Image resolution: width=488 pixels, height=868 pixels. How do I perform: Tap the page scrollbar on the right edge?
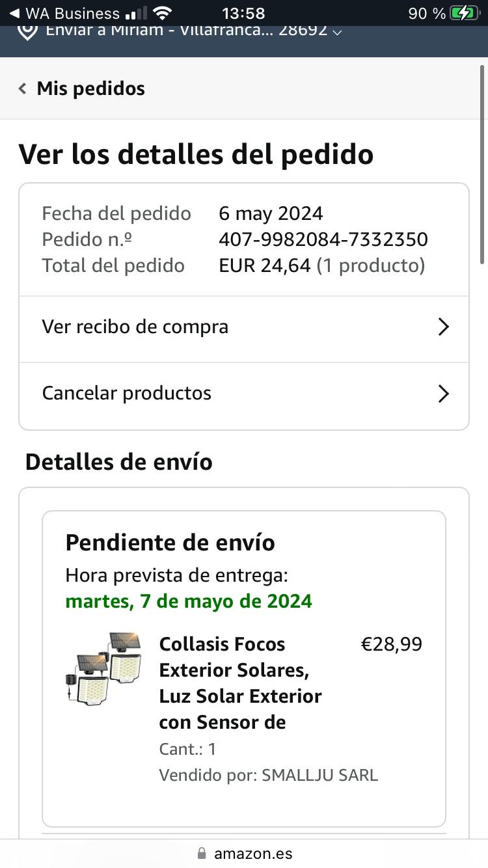click(x=482, y=163)
